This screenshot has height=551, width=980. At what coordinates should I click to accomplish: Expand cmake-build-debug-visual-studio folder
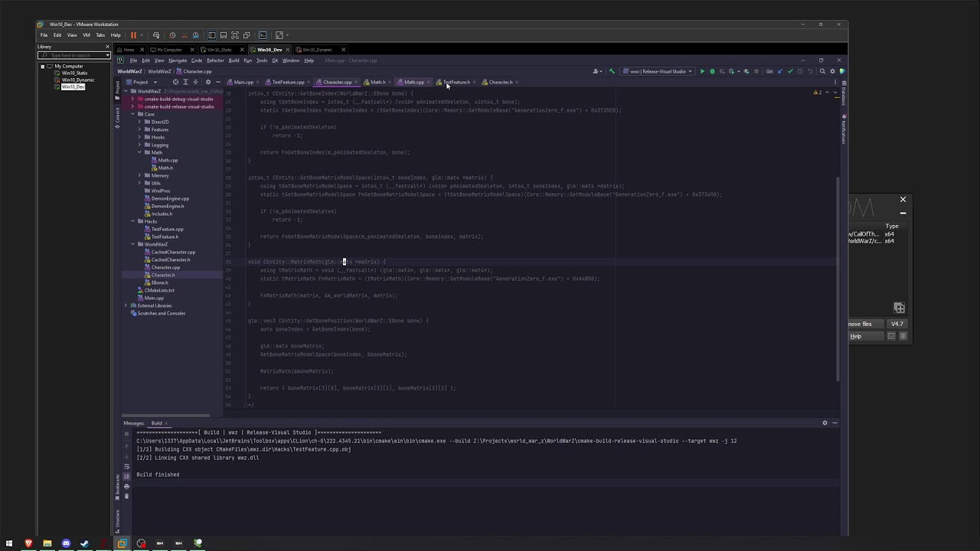click(132, 99)
